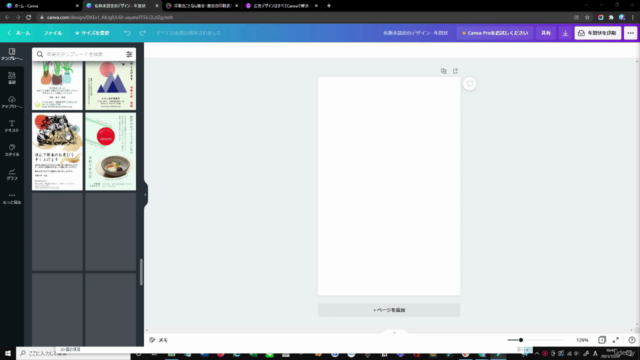This screenshot has width=640, height=360.
Task: Open the Uploads panel in sidebar
Action: (x=12, y=102)
